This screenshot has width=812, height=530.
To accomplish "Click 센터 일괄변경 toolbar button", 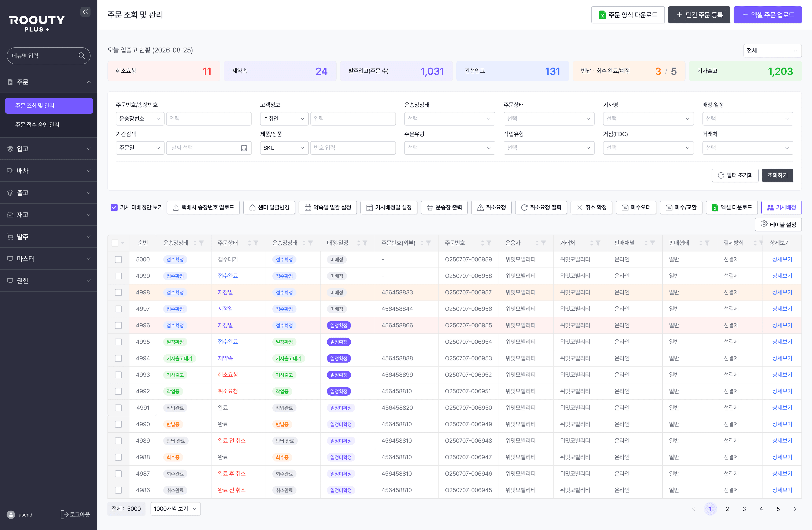I will 269,207.
